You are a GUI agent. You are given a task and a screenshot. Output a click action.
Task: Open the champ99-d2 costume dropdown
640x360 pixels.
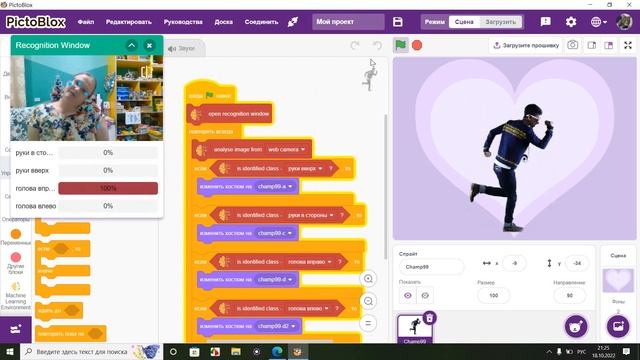pos(276,326)
